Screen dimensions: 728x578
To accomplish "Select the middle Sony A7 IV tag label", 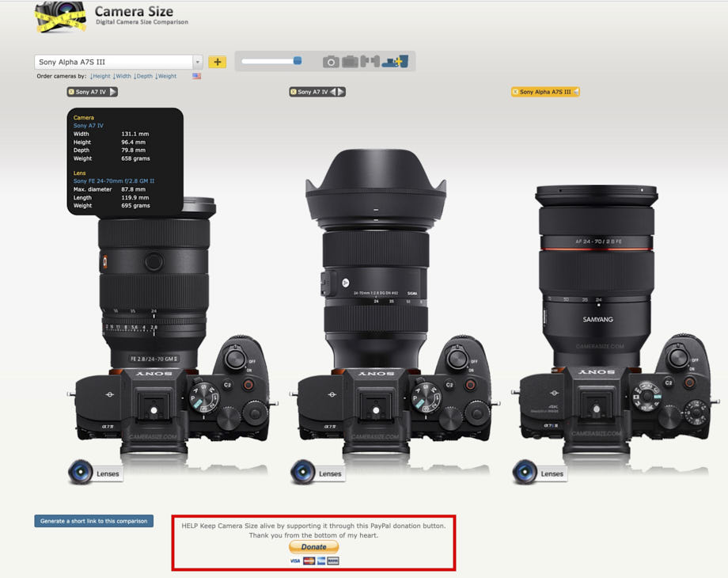I will pyautogui.click(x=313, y=92).
